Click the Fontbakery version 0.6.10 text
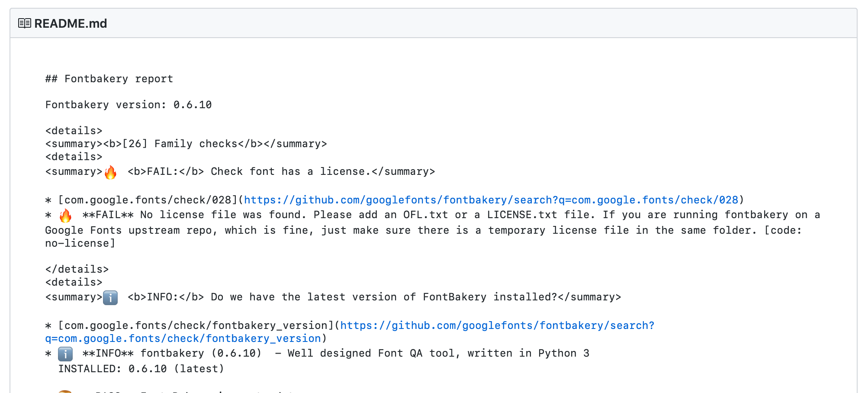The image size is (868, 393). pyautogui.click(x=128, y=105)
